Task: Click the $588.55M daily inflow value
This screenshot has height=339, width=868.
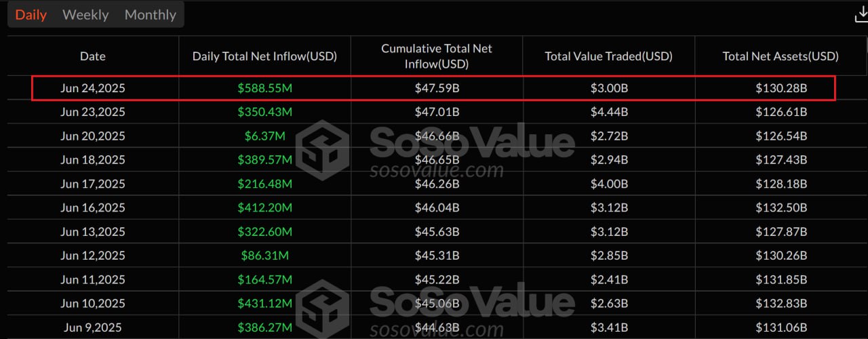Action: [x=265, y=88]
